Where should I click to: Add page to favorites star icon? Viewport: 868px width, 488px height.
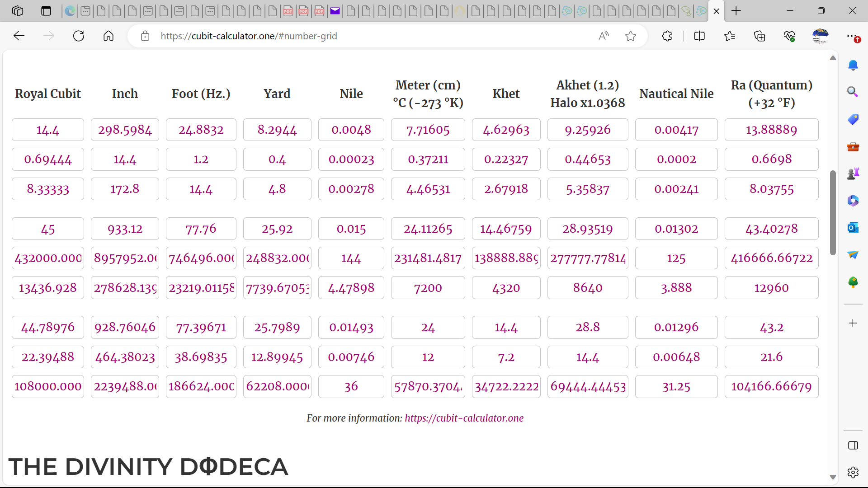click(x=631, y=36)
